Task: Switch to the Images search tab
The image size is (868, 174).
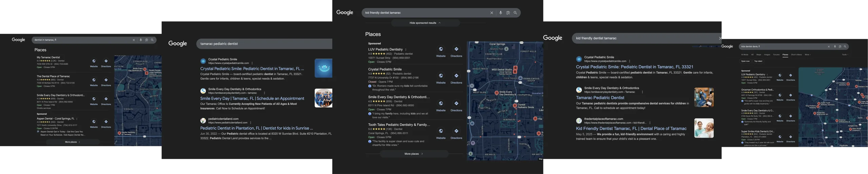Action: pos(767,55)
